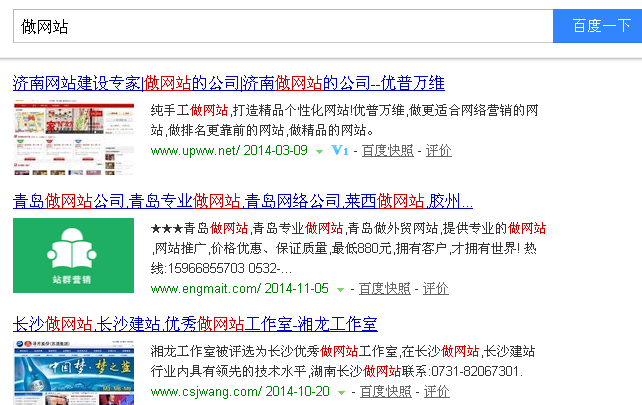Click the 百度一下 search button
Viewport: 642px width, 405px height.
point(597,26)
